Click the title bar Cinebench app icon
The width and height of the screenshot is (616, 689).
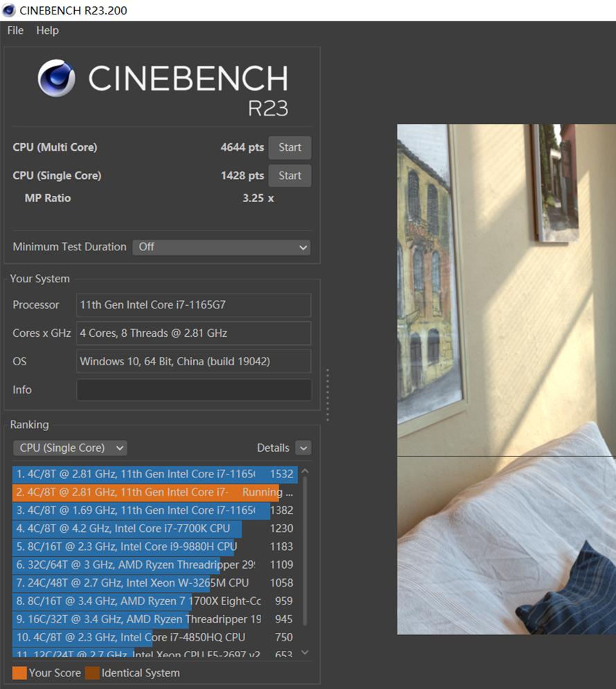point(9,10)
